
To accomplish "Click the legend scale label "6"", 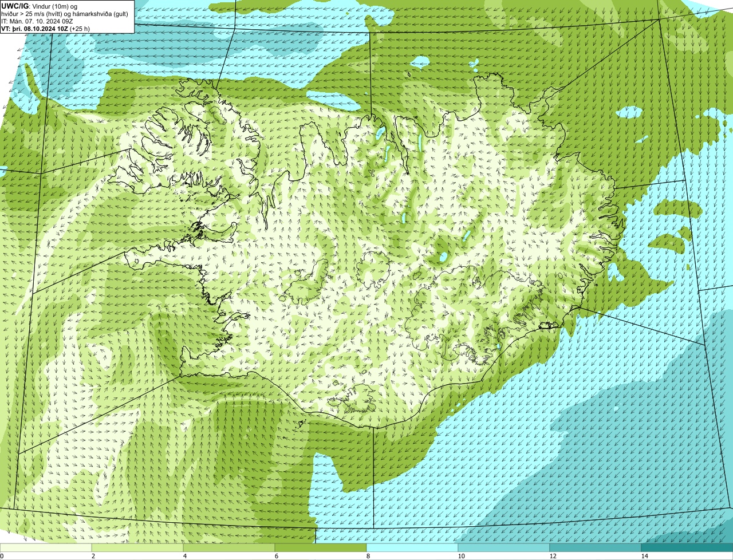I will point(276,556).
